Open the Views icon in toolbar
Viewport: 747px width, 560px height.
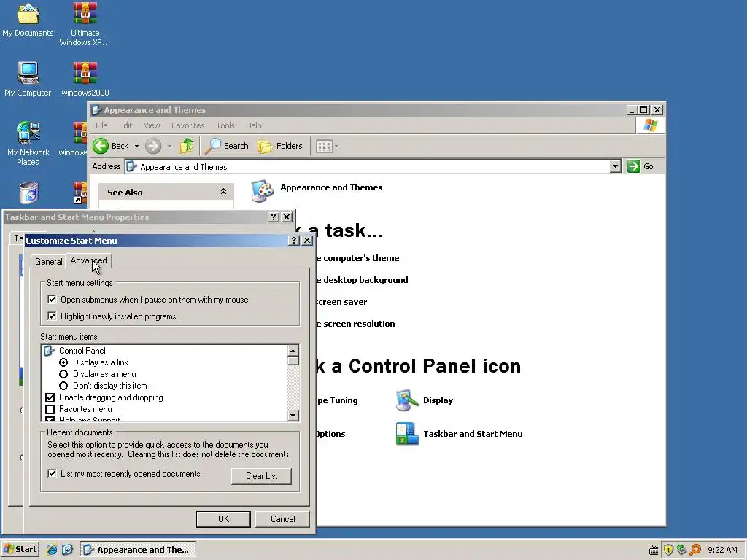[x=324, y=146]
